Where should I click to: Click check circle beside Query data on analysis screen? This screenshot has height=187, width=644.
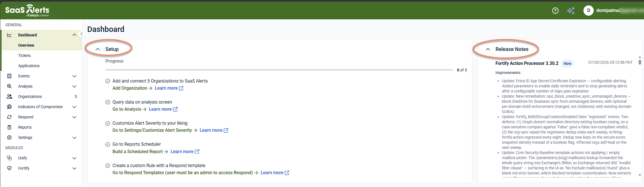(108, 102)
